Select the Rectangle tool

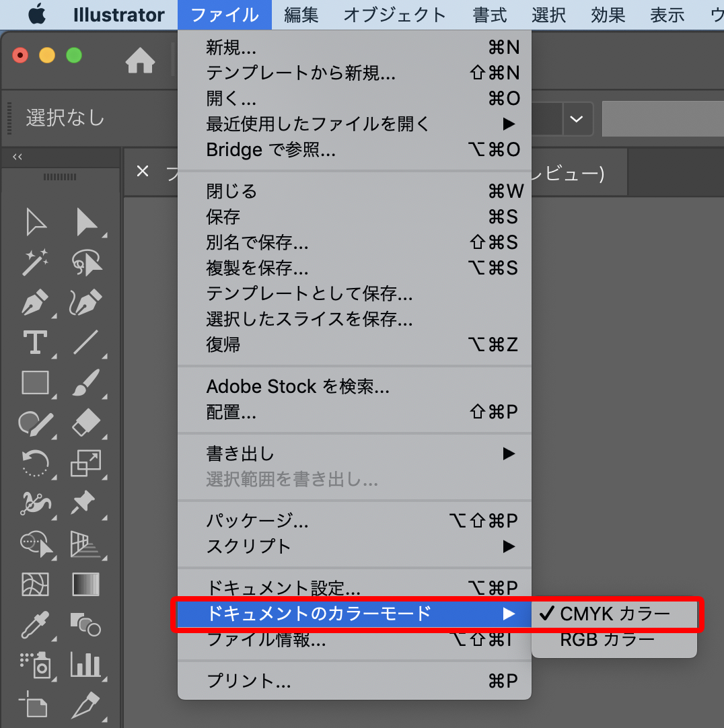[x=35, y=383]
